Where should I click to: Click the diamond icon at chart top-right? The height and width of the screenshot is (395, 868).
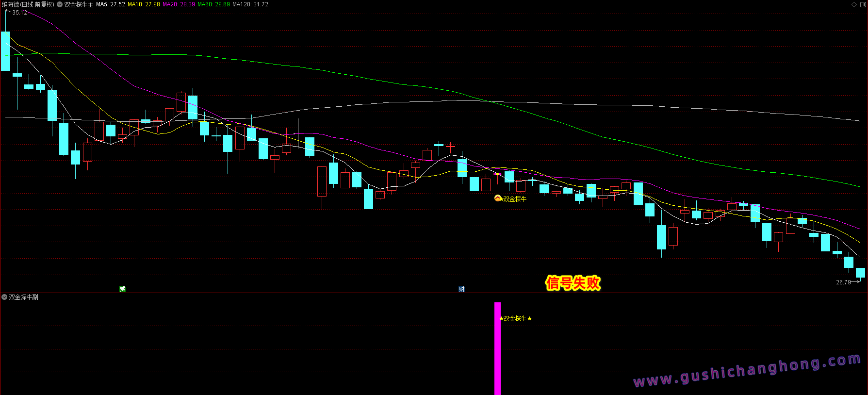tap(854, 4)
